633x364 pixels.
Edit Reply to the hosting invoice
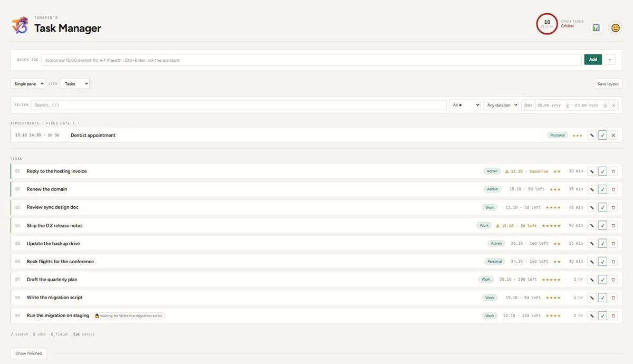(x=592, y=171)
